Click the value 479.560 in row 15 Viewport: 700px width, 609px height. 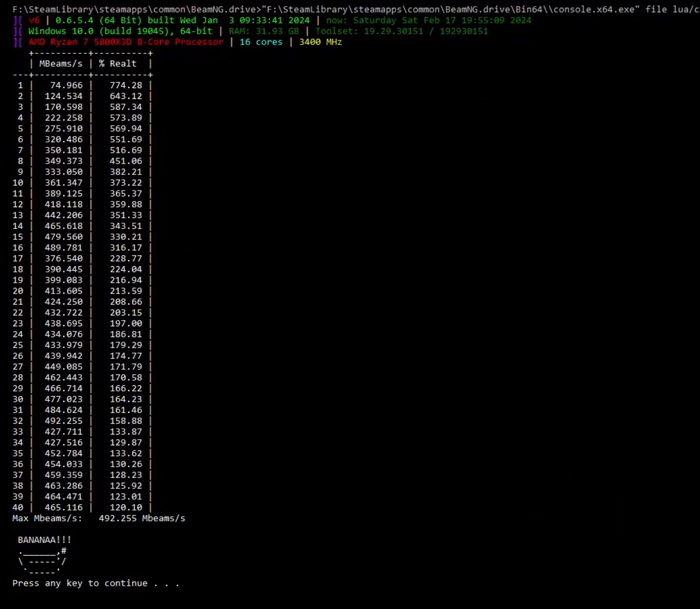pos(64,237)
